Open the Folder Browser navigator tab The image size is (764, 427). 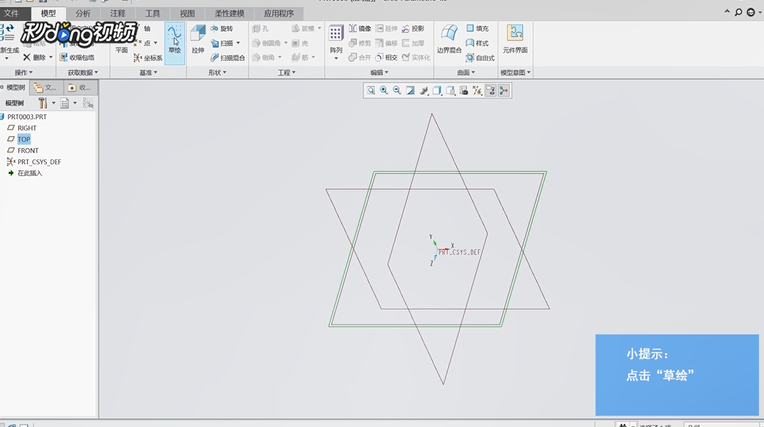pos(45,88)
